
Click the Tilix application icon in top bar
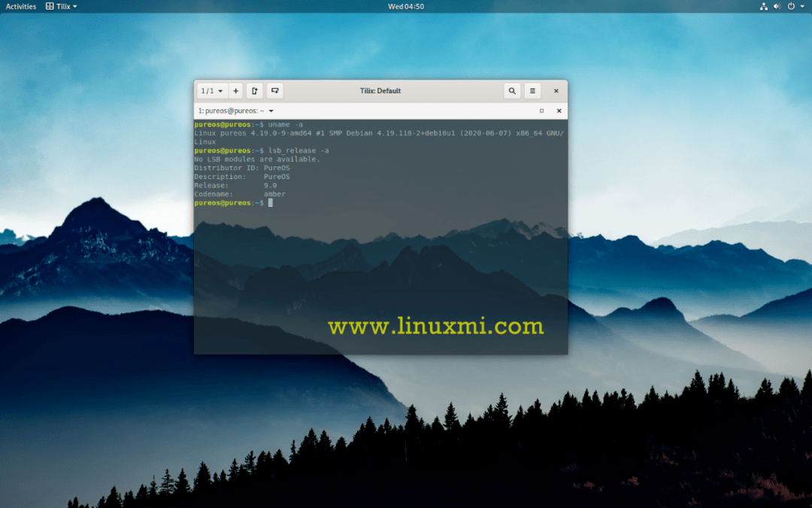48,6
